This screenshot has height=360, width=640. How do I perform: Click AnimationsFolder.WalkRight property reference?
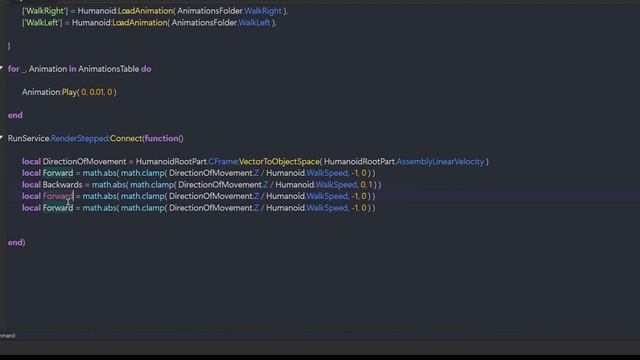click(x=263, y=11)
